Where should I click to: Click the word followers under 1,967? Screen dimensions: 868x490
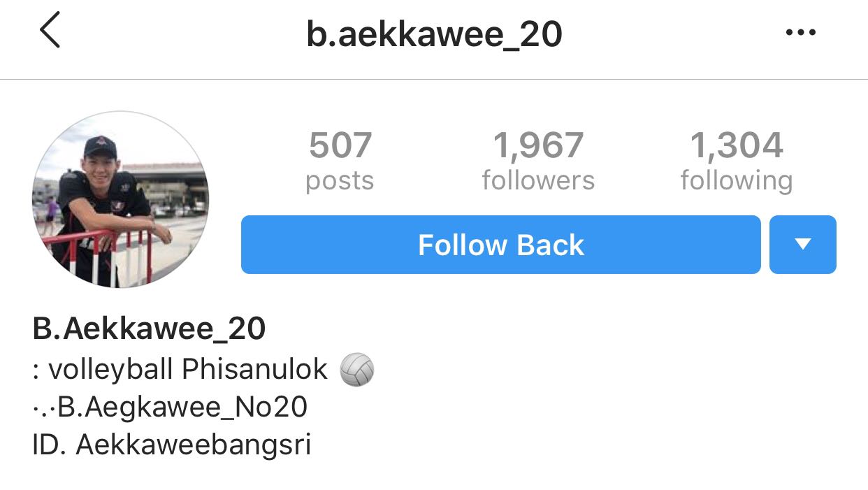pos(538,180)
